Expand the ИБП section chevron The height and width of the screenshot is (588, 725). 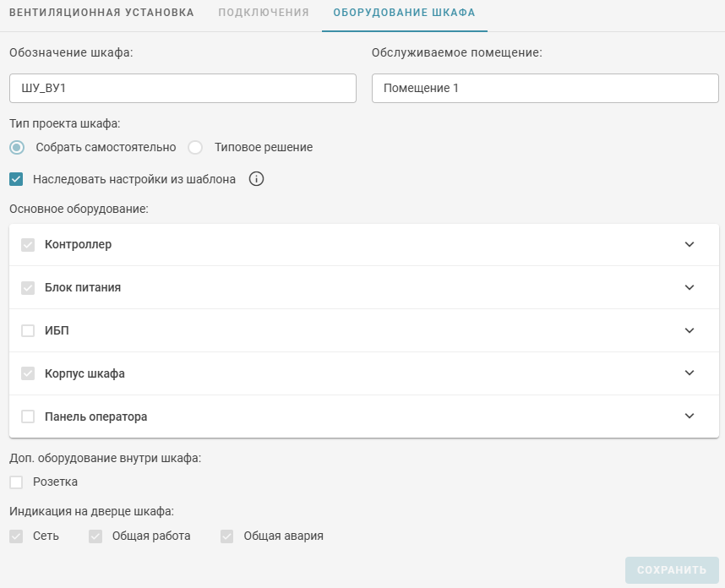[x=690, y=330]
